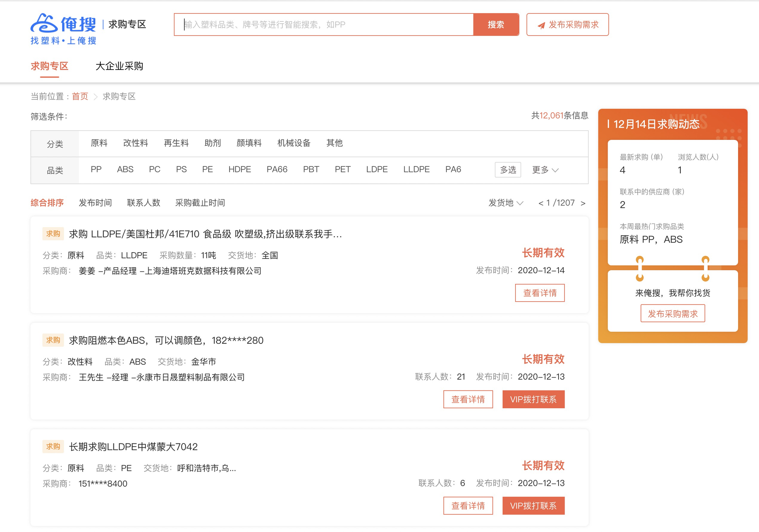
Task: Click the 求购 tag on 中煤蒙大7042 listing
Action: tap(53, 447)
